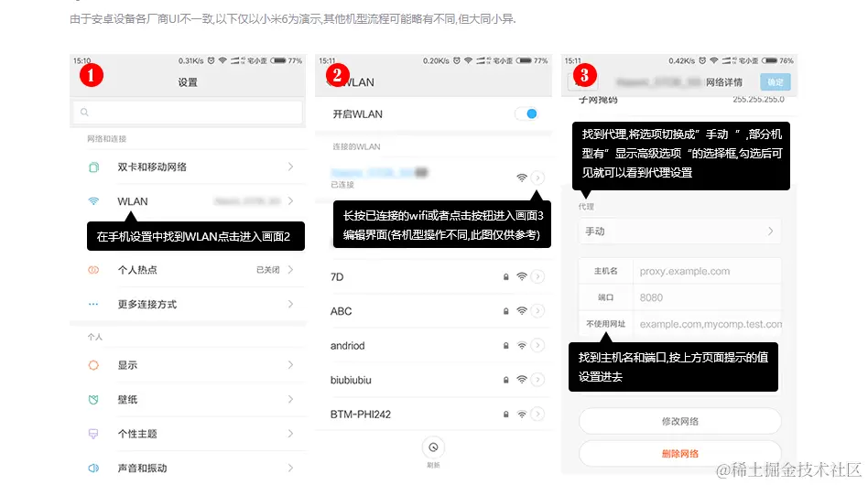
Task: Click 更多连接方式 row label
Action: (x=147, y=304)
